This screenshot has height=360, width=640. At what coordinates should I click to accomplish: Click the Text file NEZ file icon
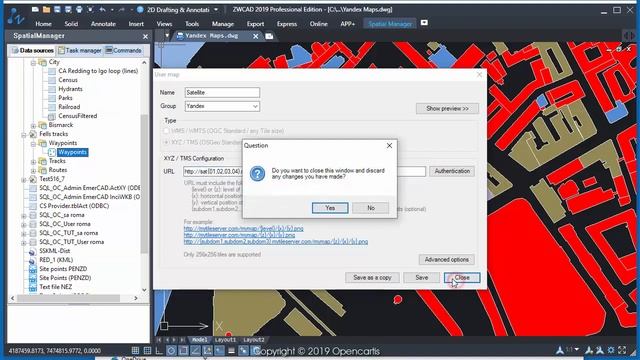pos(33,287)
